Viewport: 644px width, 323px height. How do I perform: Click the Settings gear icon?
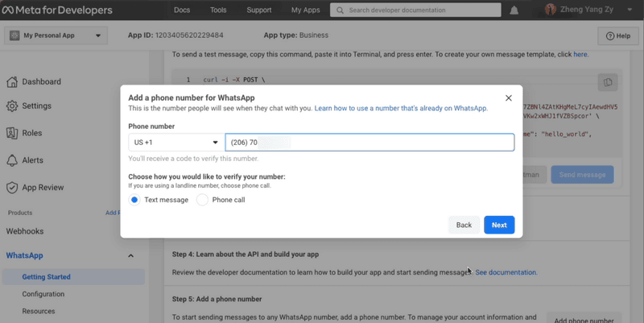12,106
